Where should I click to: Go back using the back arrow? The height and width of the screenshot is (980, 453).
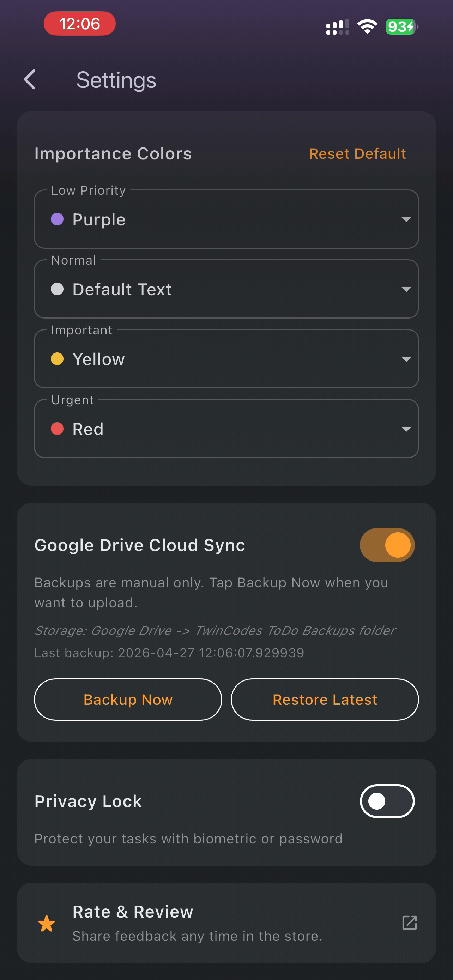[30, 79]
